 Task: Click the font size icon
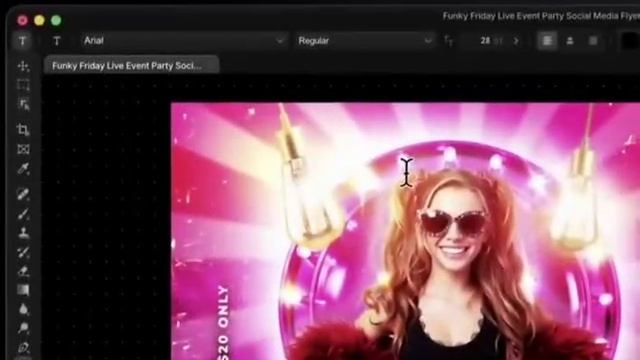click(448, 41)
